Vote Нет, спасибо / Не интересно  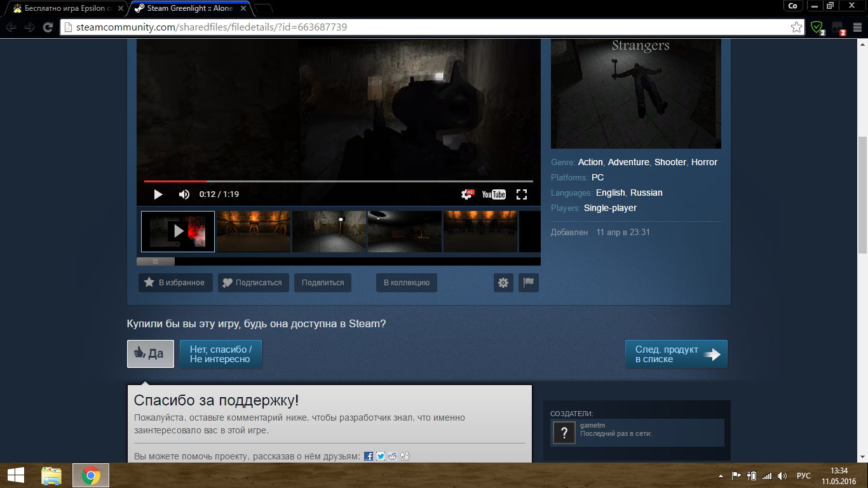pyautogui.click(x=221, y=354)
